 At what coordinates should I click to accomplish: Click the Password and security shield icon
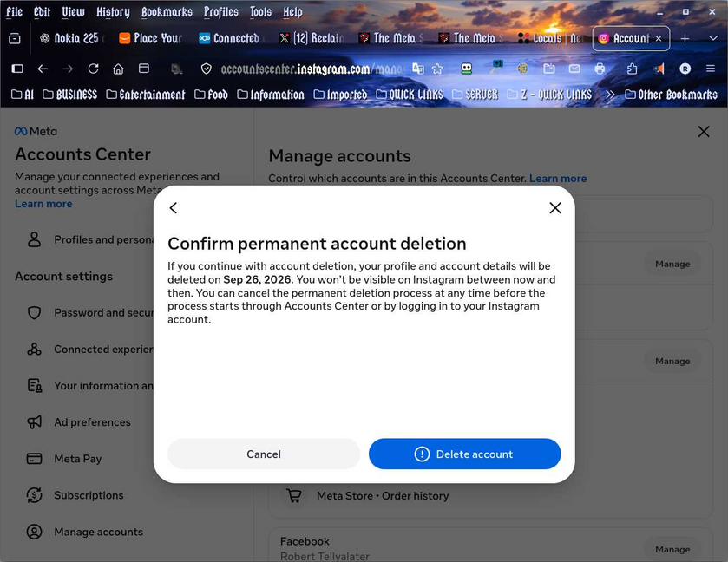35,313
